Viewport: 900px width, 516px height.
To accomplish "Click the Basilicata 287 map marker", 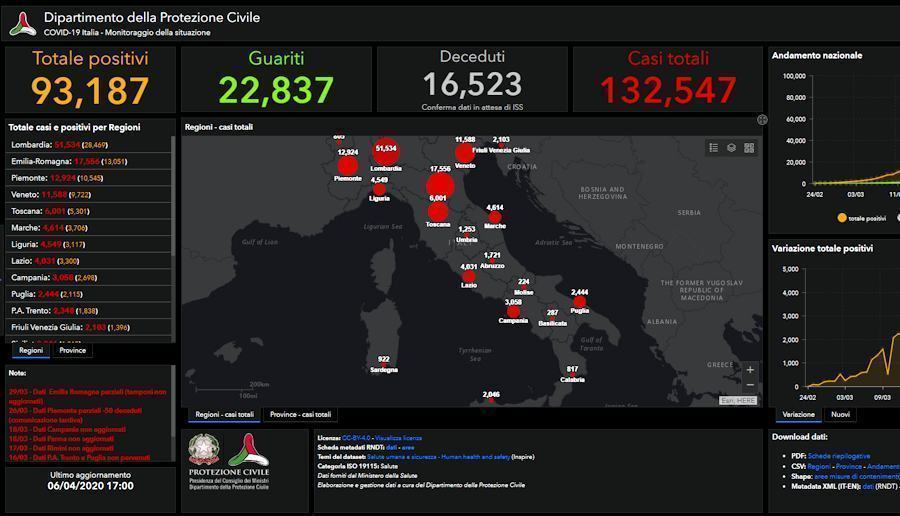I will [552, 318].
